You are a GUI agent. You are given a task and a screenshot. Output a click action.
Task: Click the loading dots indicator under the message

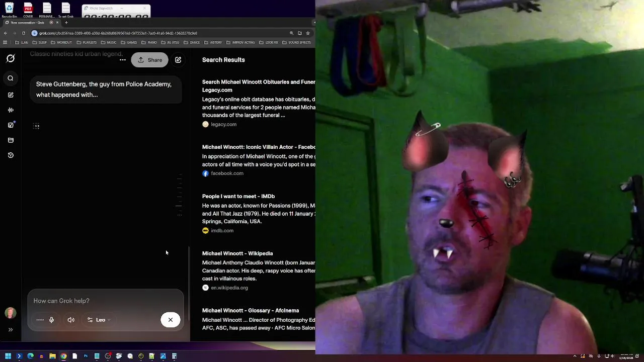point(36,126)
